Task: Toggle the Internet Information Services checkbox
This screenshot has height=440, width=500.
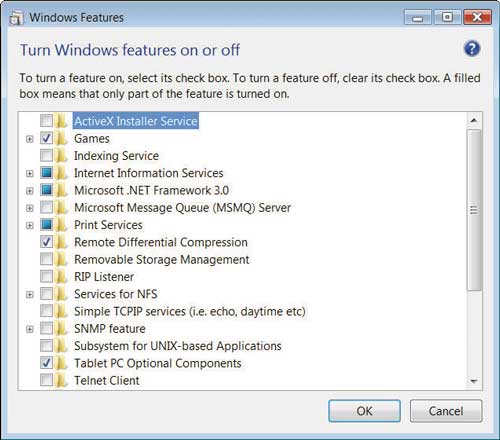Action: pos(46,173)
